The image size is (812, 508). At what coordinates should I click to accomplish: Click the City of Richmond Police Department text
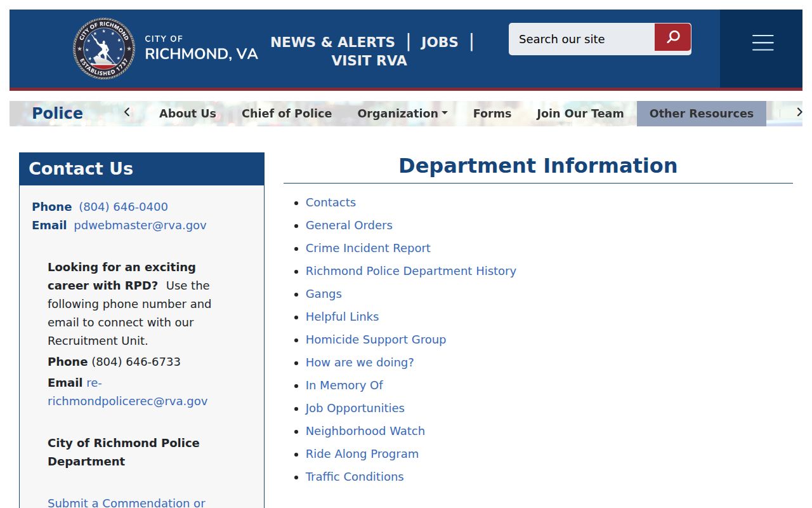click(124, 452)
